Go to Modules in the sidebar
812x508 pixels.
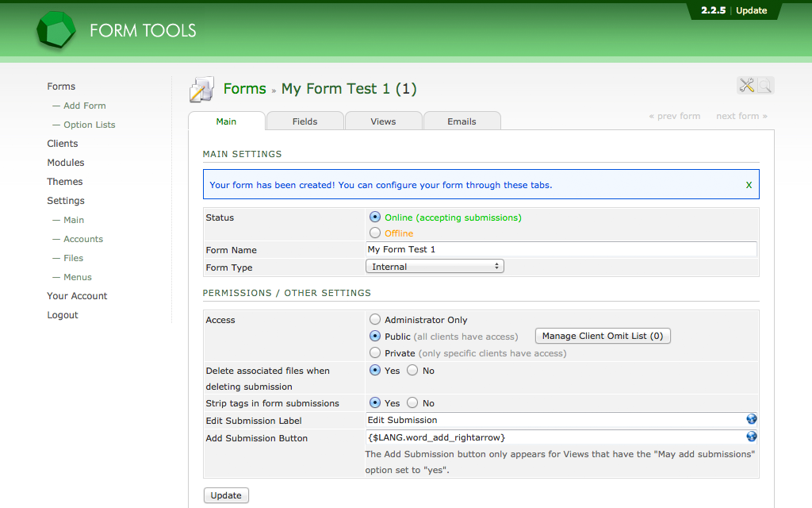coord(65,163)
